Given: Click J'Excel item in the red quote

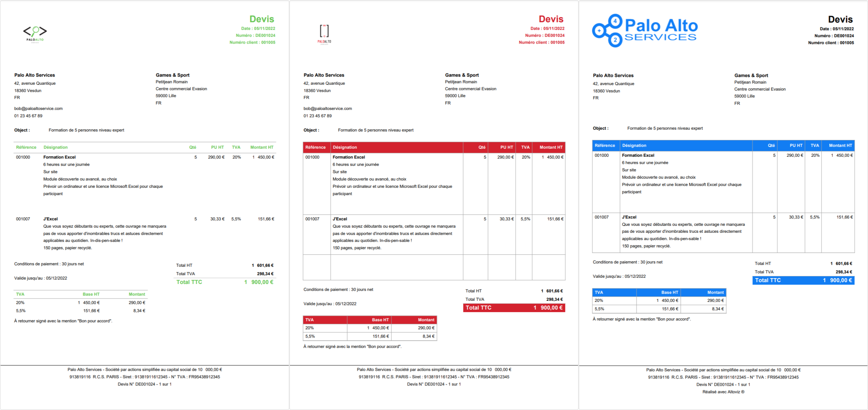Looking at the screenshot, I should tap(340, 219).
